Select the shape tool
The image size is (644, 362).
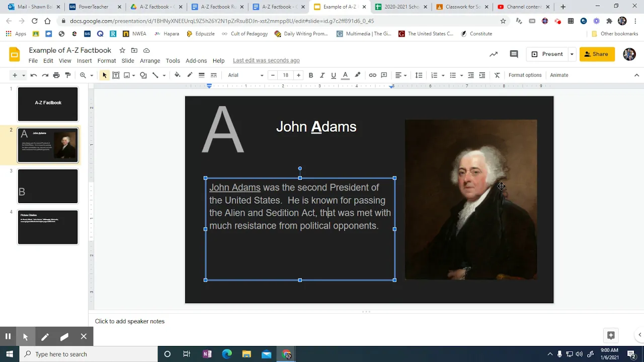click(x=143, y=75)
